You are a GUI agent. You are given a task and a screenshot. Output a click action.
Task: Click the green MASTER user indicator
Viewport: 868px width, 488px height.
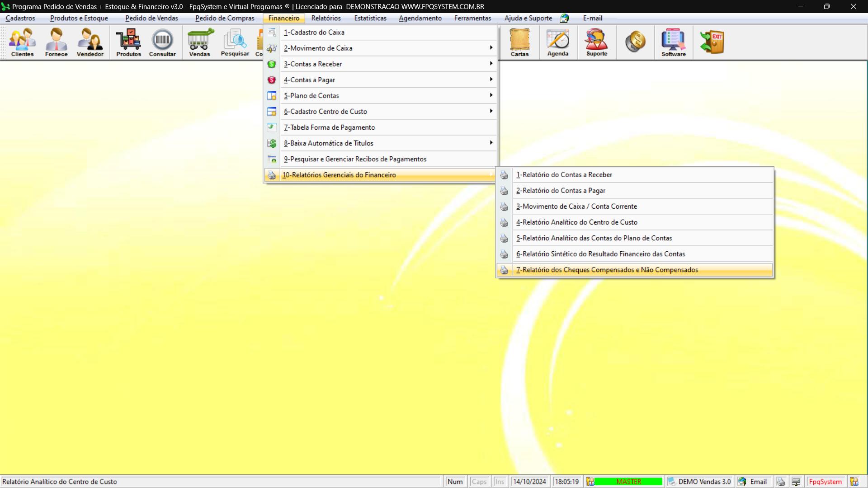(628, 482)
